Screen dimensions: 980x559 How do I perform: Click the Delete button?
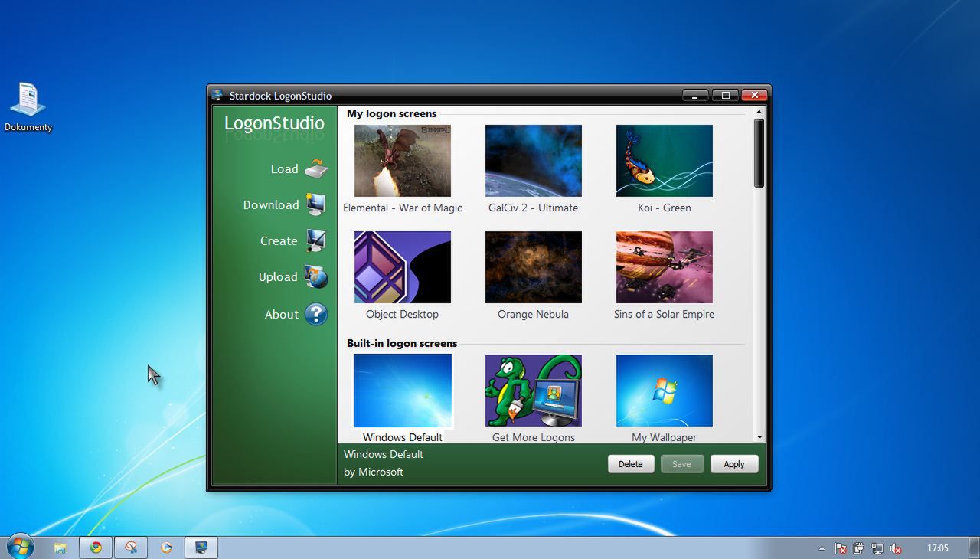coord(631,464)
